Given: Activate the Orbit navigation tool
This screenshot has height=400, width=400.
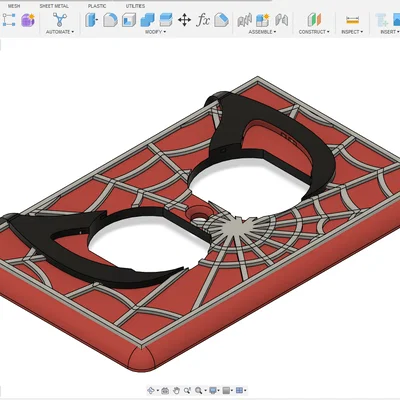Looking at the screenshot, I should click(x=150, y=390).
